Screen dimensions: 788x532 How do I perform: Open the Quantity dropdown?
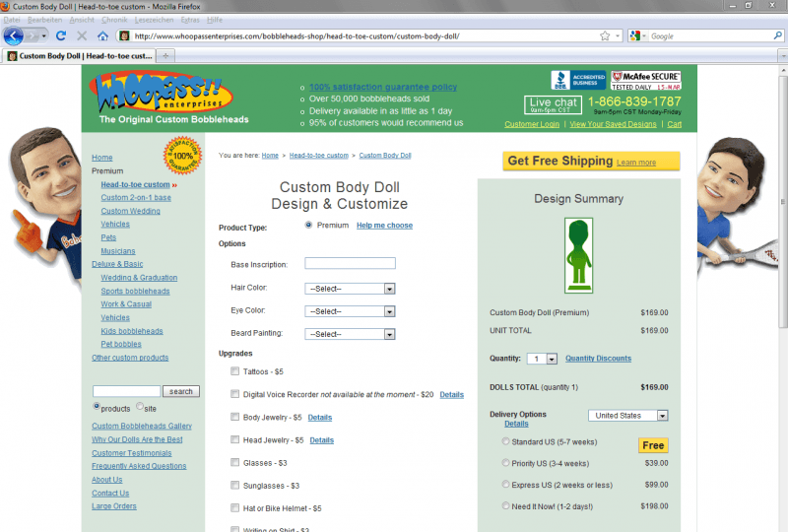[542, 359]
